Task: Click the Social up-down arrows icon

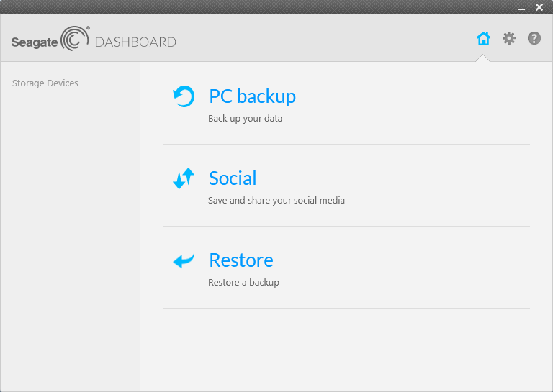Action: (x=184, y=178)
